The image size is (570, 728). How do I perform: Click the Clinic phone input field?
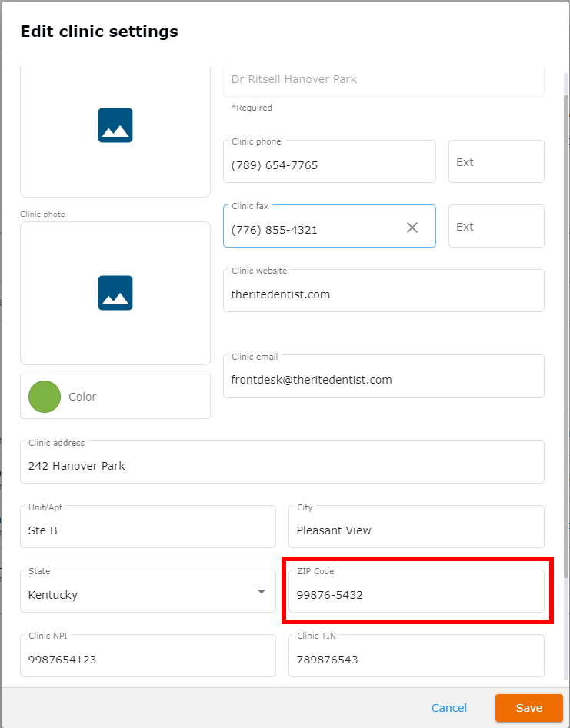329,161
